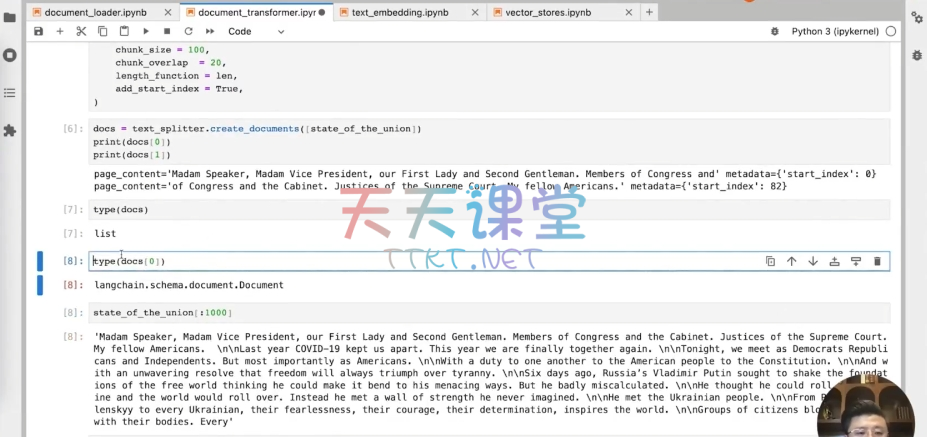This screenshot has height=437, width=927.
Task: Restart the kernel using the circular arrow
Action: pyautogui.click(x=188, y=32)
